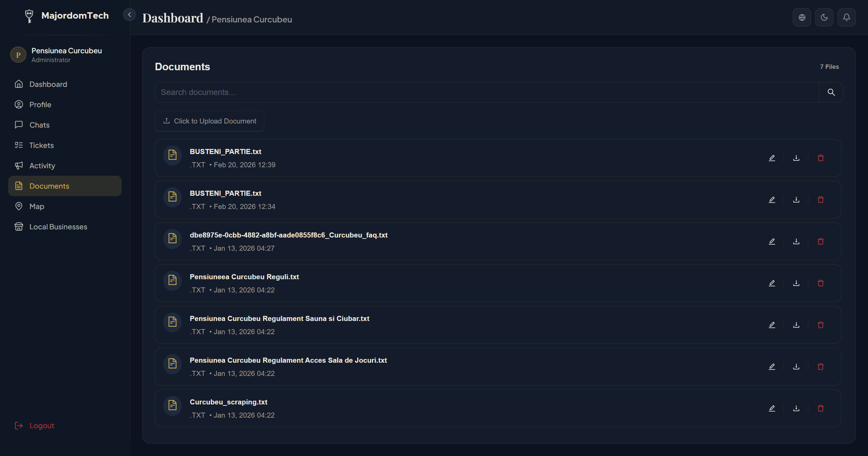Open the Chats section
The height and width of the screenshot is (456, 868).
(x=39, y=125)
